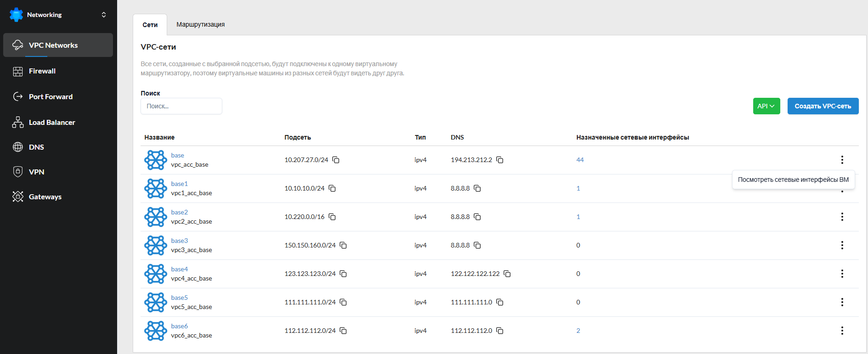Copy DNS 194.213.212.2
Image resolution: width=868 pixels, height=354 pixels.
[x=500, y=160]
